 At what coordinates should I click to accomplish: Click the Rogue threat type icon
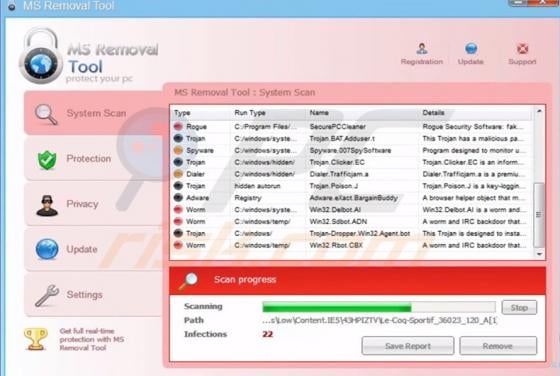(178, 126)
